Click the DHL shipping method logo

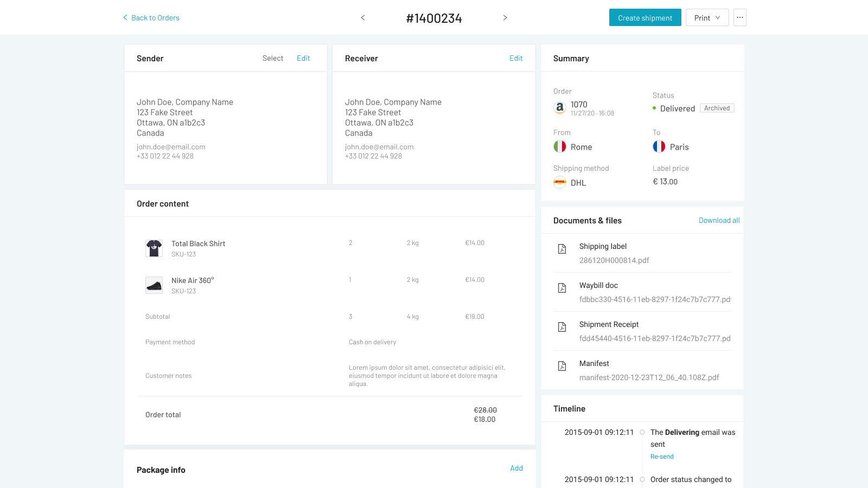[560, 183]
